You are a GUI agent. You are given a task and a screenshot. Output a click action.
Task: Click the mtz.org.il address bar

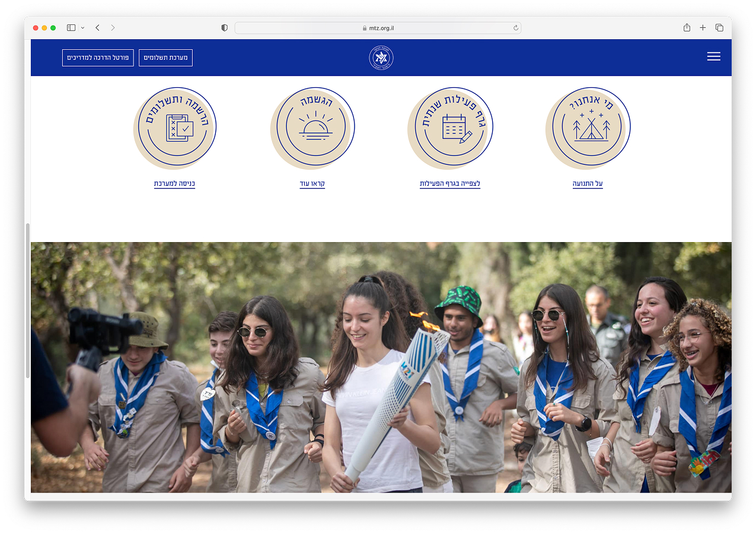click(x=378, y=28)
